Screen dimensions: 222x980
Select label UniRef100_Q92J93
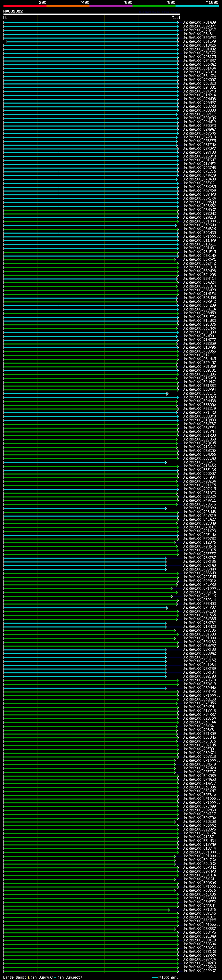(199, 677)
